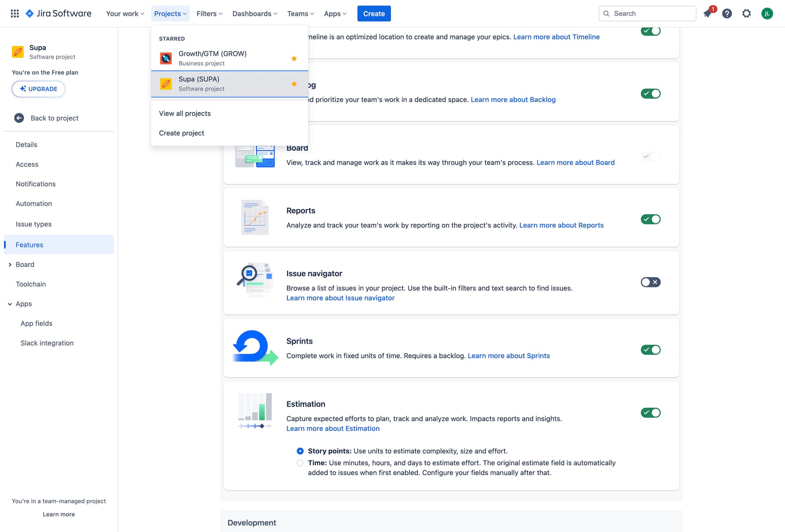Click the Supa project avatar in sidebar

[x=17, y=52]
